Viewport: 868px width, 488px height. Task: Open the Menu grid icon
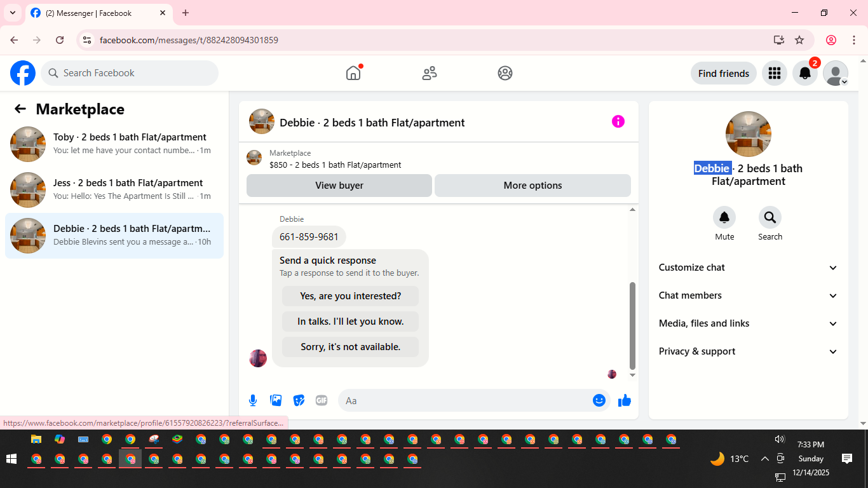coord(774,73)
